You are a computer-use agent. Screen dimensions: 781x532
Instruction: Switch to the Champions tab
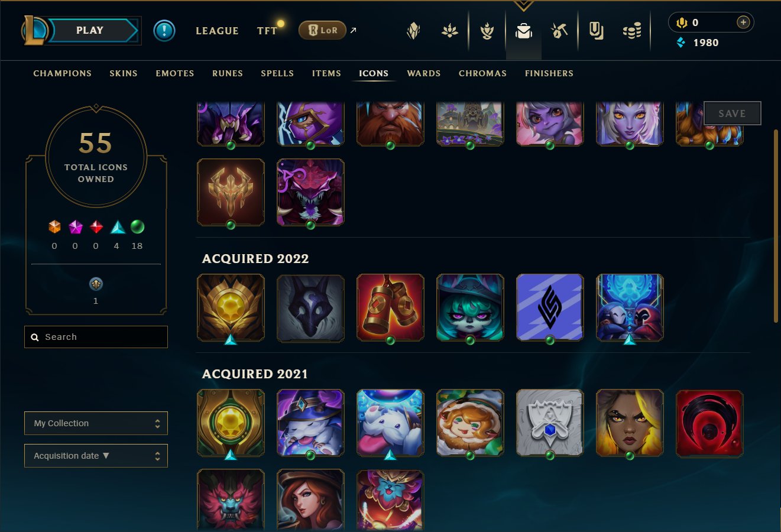(63, 73)
